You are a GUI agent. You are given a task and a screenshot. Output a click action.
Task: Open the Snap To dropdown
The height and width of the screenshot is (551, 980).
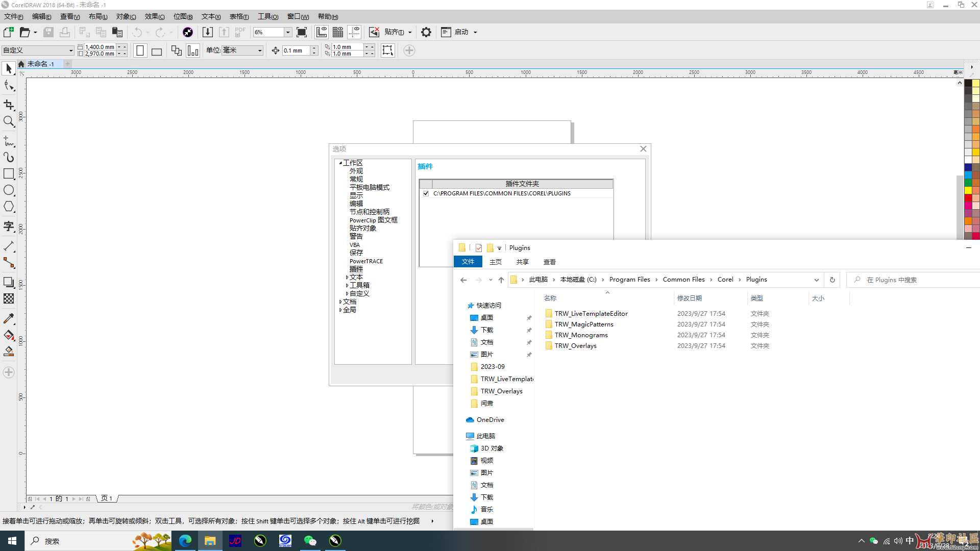click(410, 32)
